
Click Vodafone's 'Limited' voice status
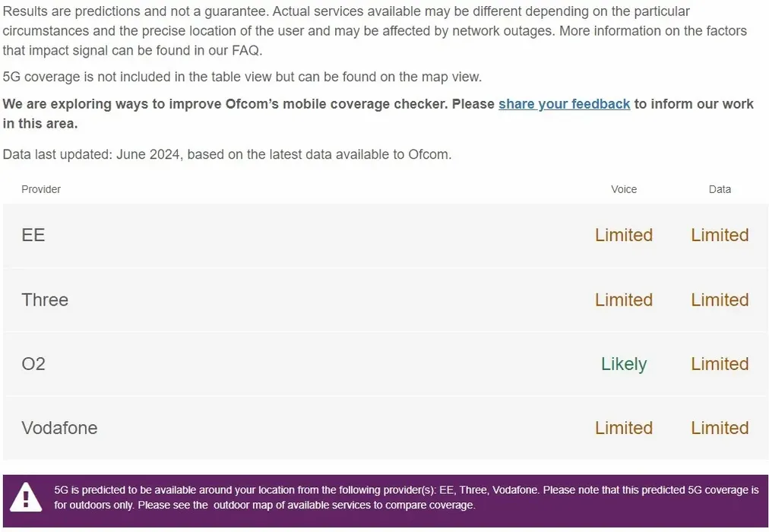click(x=624, y=428)
